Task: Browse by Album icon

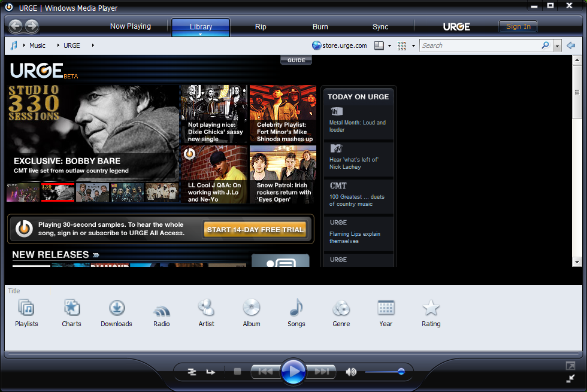Action: click(251, 308)
